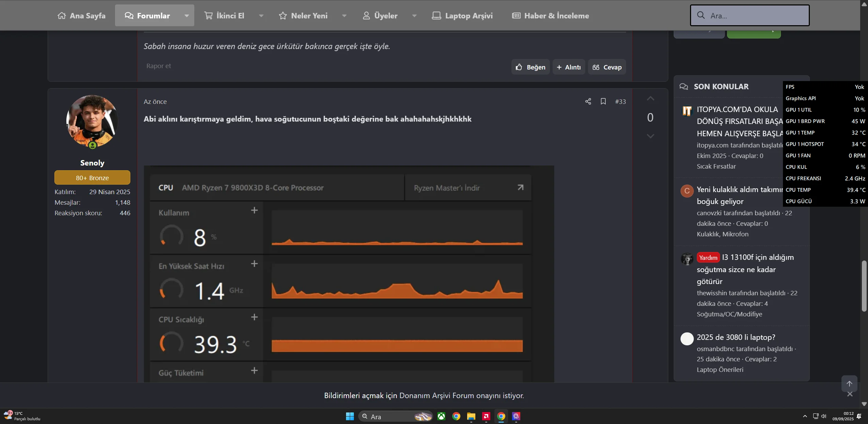Open Senoly's profile avatar

tap(92, 121)
